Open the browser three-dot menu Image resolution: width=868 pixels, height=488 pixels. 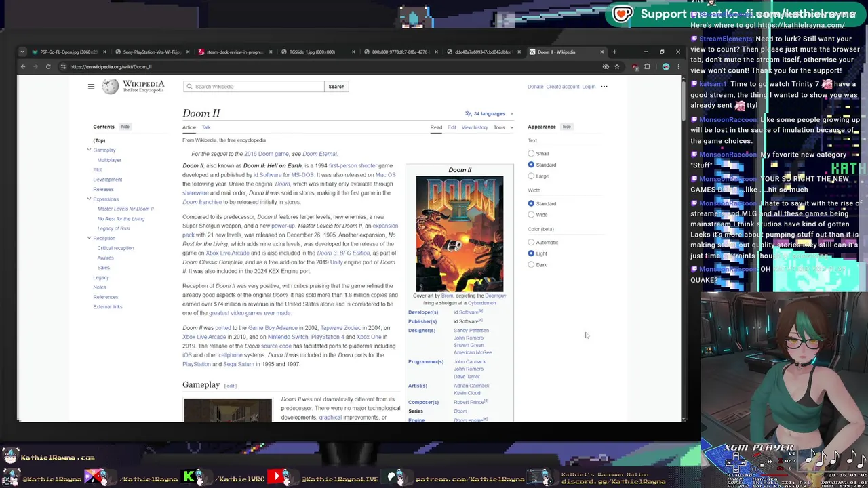[x=678, y=66]
